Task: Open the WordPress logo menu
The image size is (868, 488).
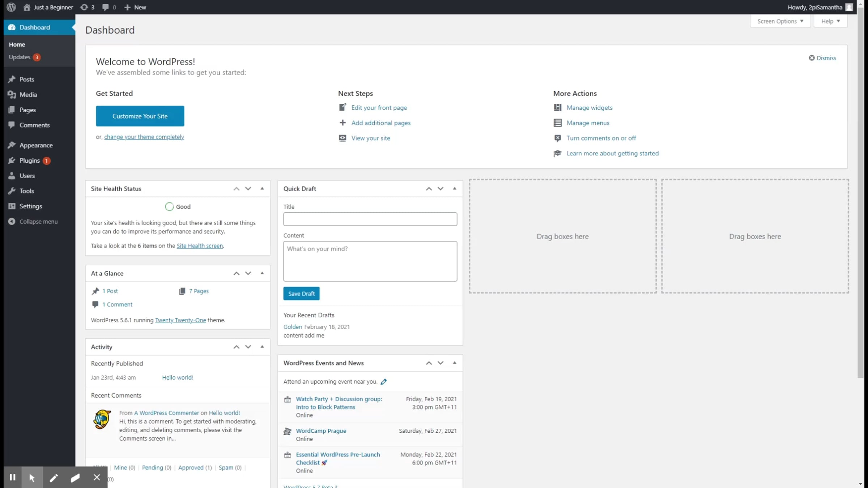Action: click(x=11, y=7)
